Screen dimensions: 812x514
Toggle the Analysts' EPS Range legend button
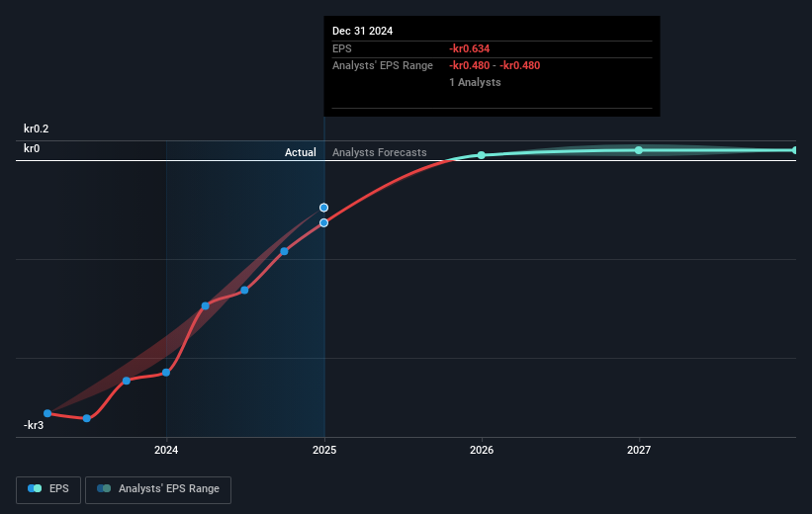point(158,489)
